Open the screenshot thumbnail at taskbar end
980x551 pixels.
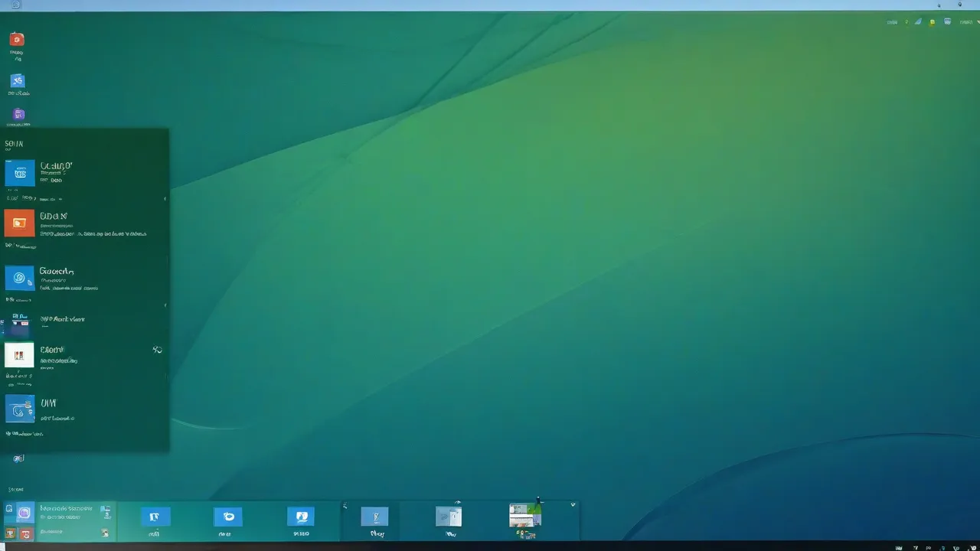525,516
